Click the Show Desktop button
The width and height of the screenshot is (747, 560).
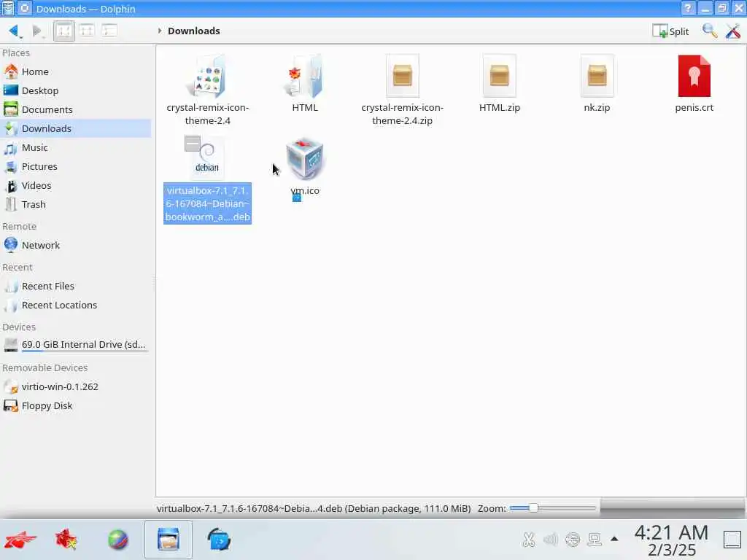point(732,540)
